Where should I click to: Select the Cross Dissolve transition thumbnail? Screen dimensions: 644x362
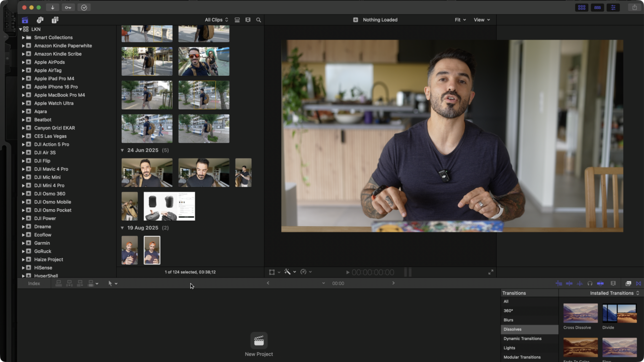coord(580,313)
